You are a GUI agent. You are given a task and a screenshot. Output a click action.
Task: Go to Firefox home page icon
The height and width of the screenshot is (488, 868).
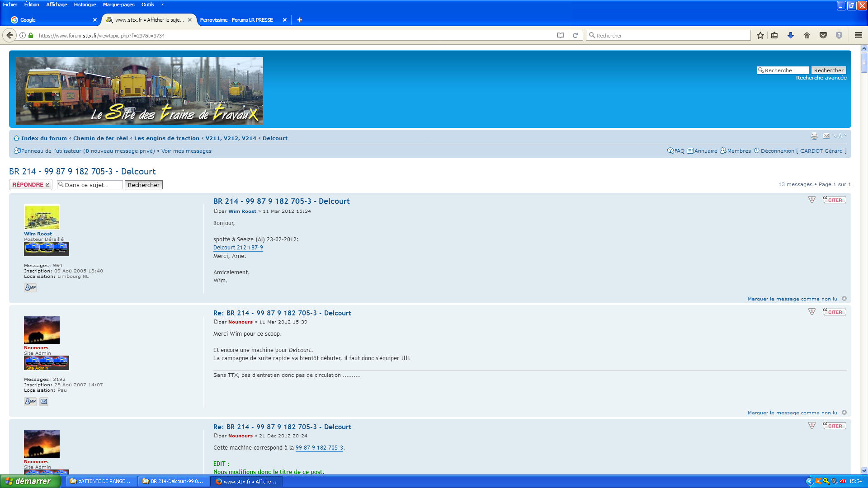point(807,35)
